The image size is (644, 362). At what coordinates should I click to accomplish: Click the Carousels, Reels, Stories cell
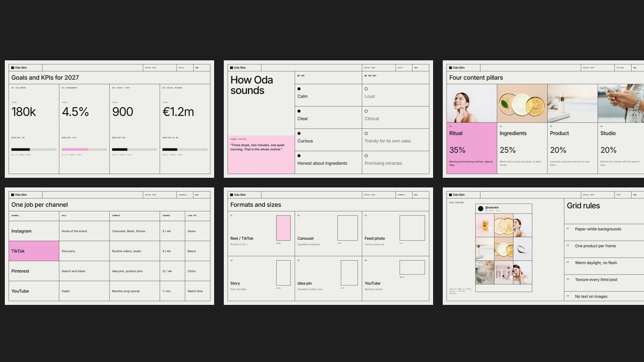click(x=129, y=231)
